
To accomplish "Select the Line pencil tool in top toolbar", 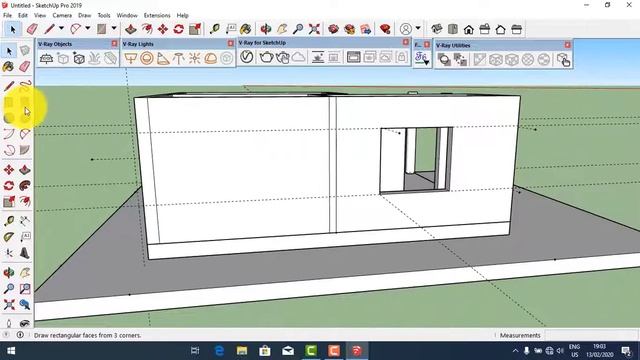I will (50, 29).
